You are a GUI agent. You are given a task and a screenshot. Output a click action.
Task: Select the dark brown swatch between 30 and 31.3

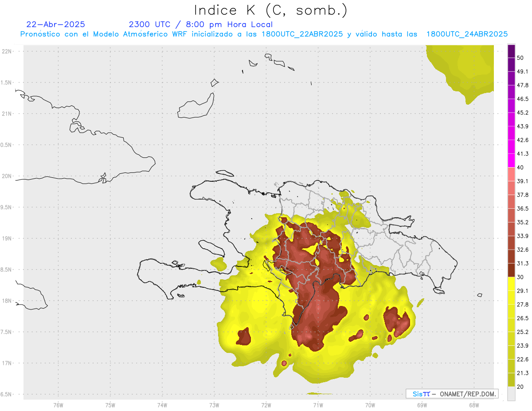click(x=511, y=270)
